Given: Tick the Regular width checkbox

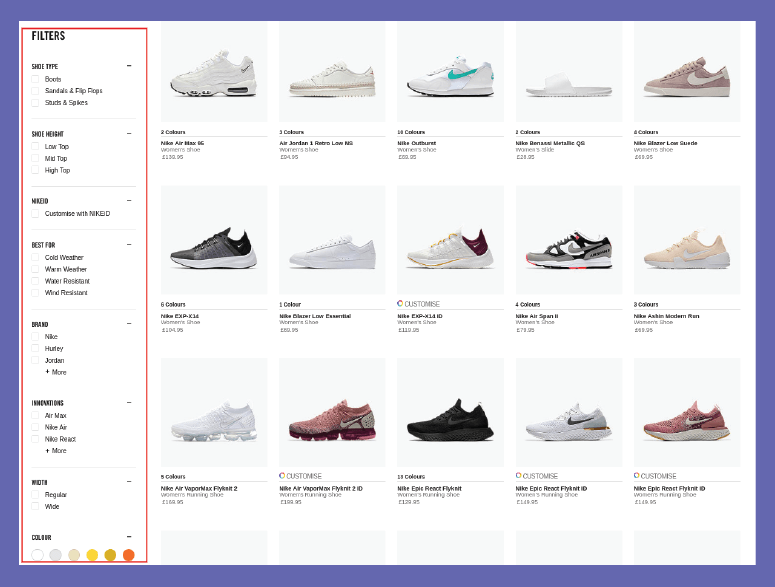Looking at the screenshot, I should (x=35, y=495).
